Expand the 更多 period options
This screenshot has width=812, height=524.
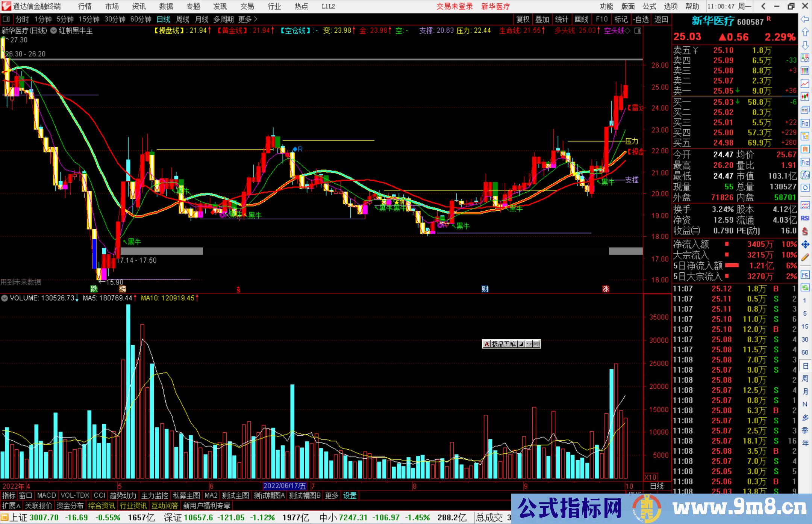[x=248, y=19]
